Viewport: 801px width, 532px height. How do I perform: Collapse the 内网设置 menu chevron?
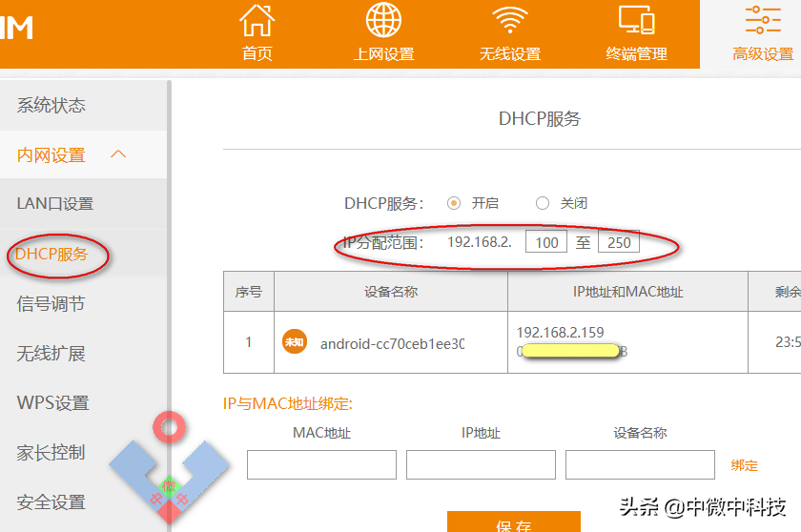pyautogui.click(x=118, y=154)
